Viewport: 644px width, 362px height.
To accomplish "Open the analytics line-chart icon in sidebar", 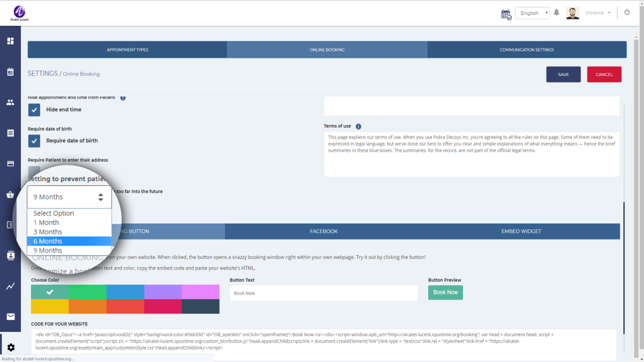I will (x=10, y=286).
